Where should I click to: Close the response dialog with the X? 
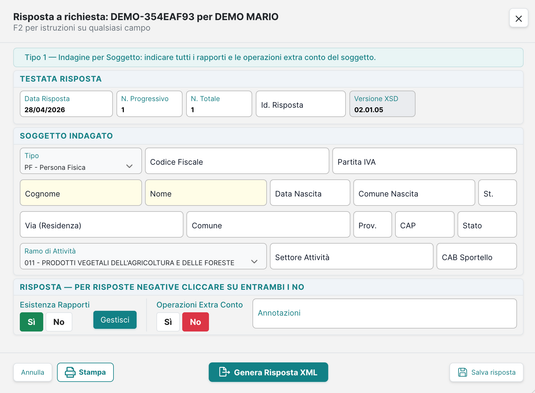coord(518,18)
